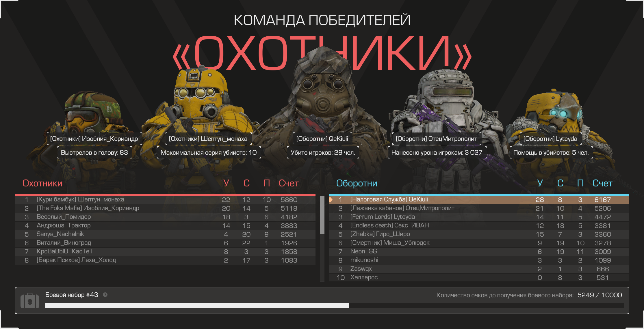644x329 pixels.
Task: Click the Оборотни team header
Action: (357, 183)
